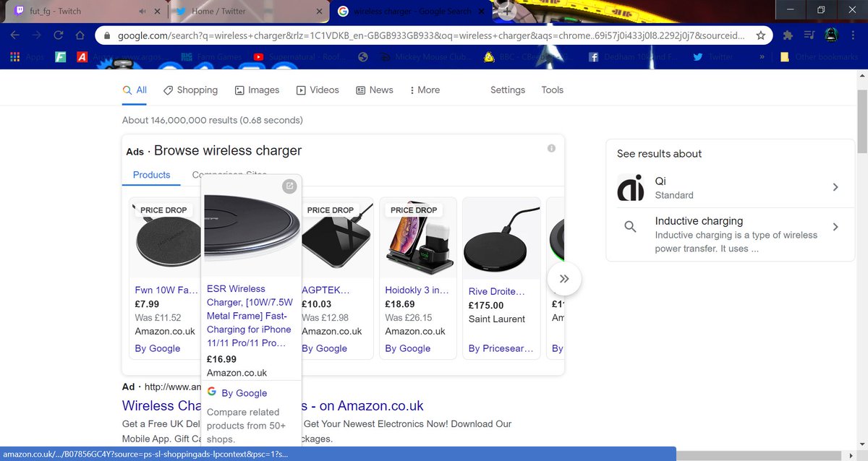Viewport: 868px width, 461px height.
Task: Open the Extensions puzzle-piece icon
Action: click(x=788, y=35)
